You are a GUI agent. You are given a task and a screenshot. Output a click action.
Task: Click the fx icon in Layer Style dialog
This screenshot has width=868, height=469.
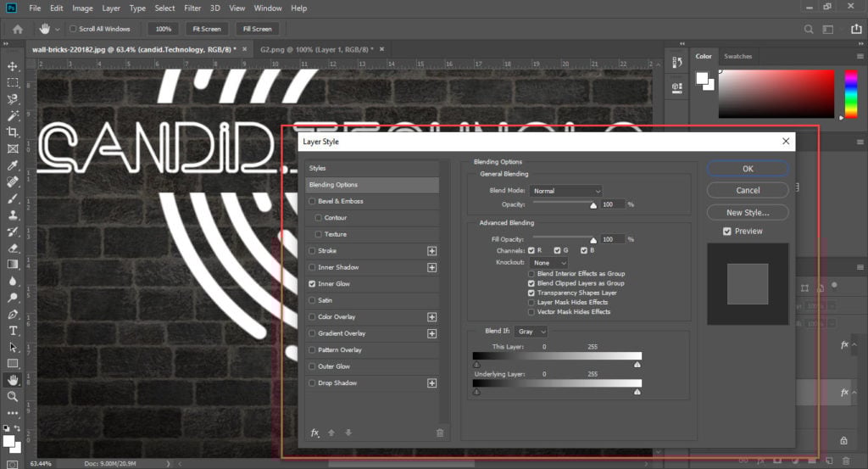coord(315,433)
